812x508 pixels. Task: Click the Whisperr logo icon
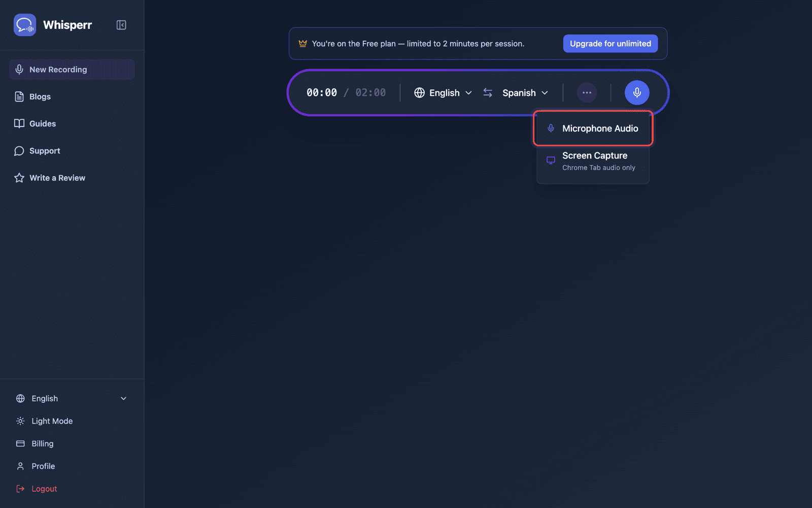coord(25,25)
